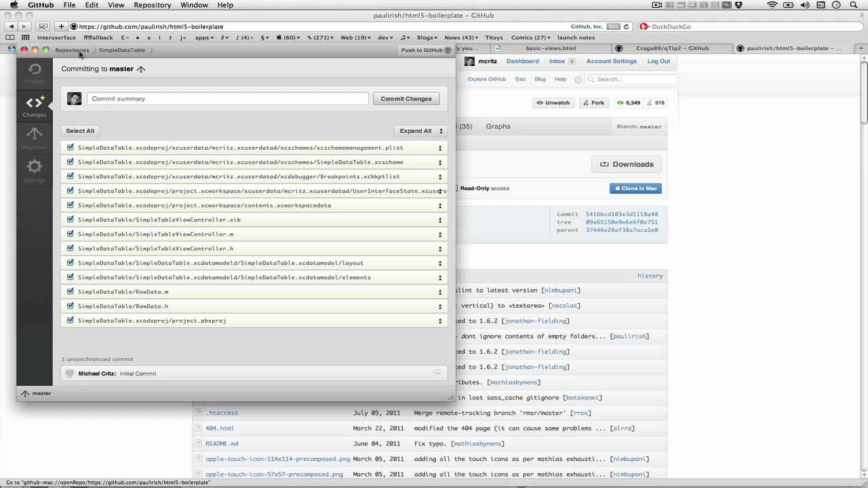
Task: Open the View menu
Action: (x=116, y=5)
